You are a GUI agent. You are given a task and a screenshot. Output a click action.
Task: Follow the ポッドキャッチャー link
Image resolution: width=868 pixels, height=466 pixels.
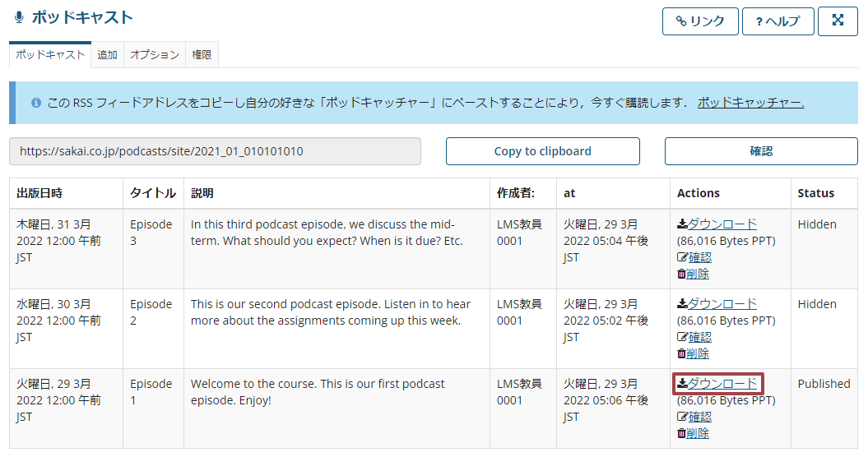(750, 103)
